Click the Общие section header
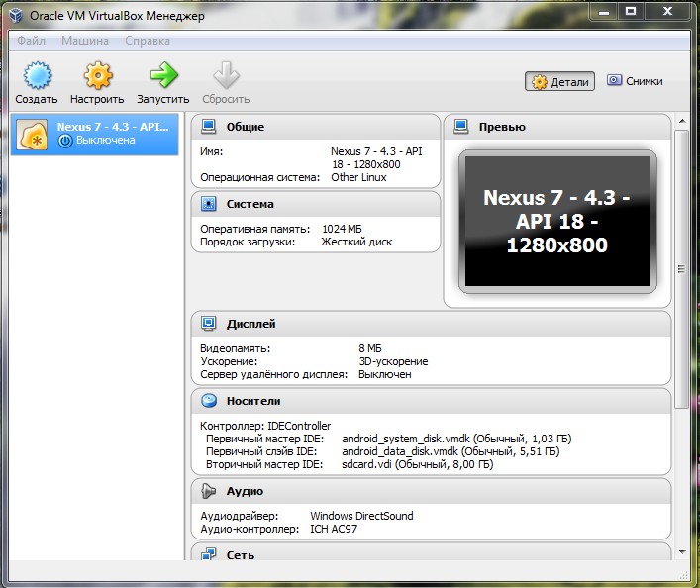This screenshot has height=588, width=700. pos(315,127)
